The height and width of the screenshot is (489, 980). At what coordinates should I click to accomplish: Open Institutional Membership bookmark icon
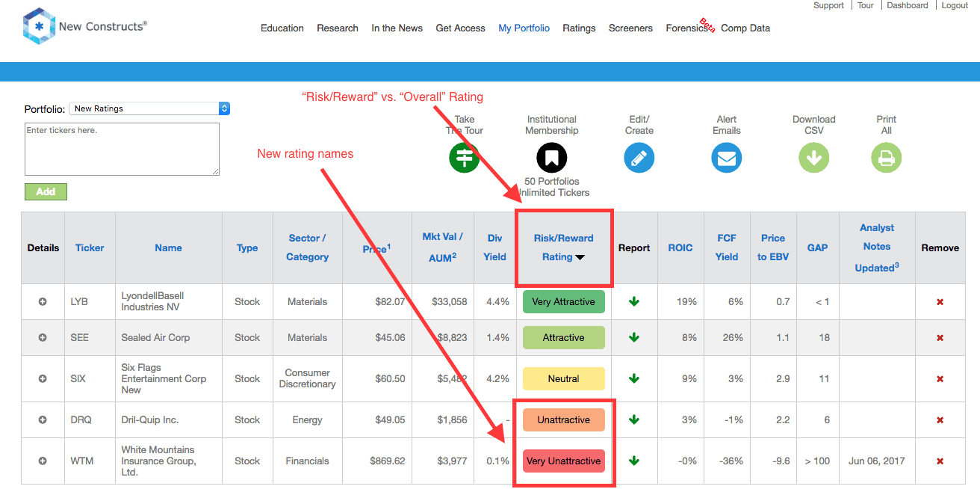[551, 158]
